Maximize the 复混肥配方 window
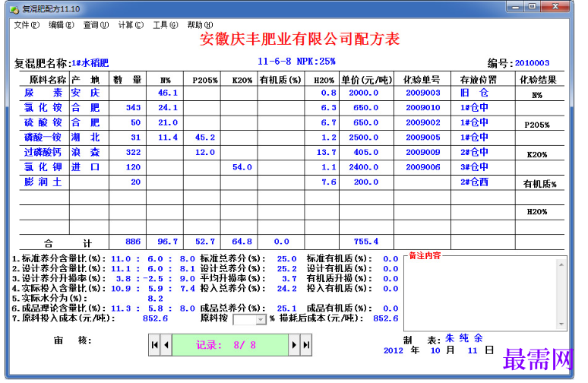588x383 pixels. click(x=533, y=7)
